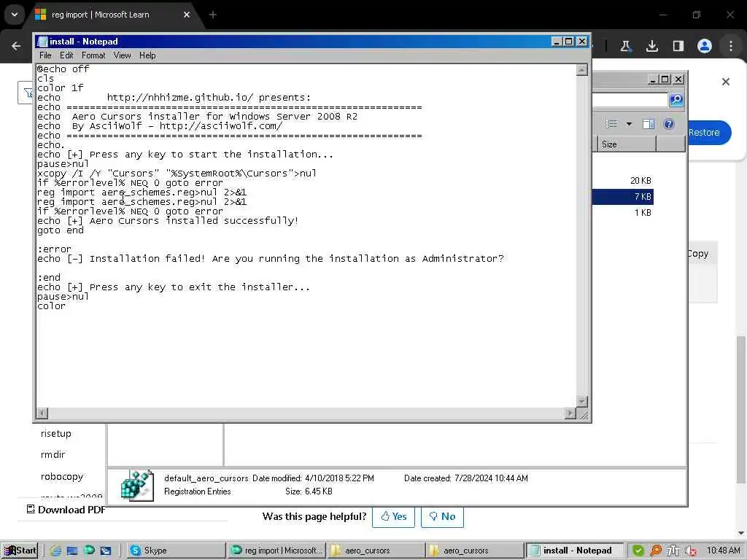
Task: Click the ':error' label line in Notepad
Action: [x=54, y=249]
